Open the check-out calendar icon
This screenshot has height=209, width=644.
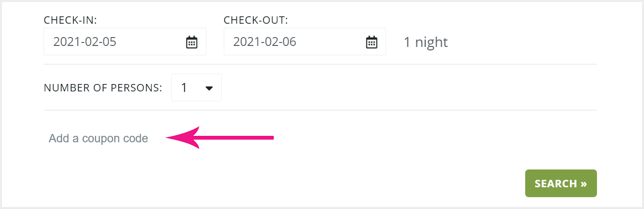[x=371, y=42]
